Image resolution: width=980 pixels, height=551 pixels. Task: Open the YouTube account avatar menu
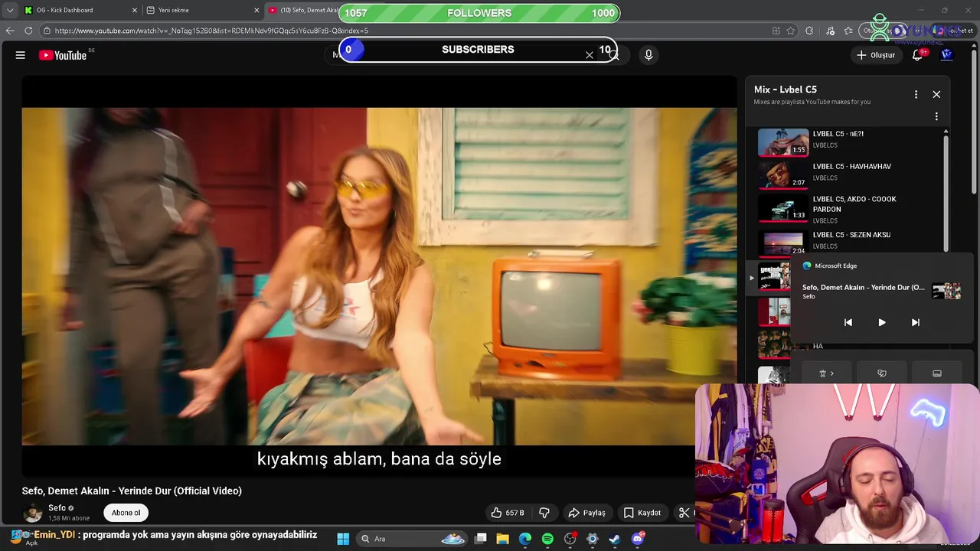click(946, 55)
